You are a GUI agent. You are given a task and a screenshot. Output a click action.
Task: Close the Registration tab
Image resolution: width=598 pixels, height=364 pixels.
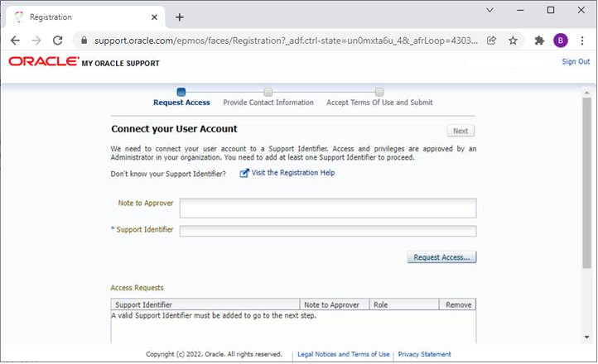[154, 17]
